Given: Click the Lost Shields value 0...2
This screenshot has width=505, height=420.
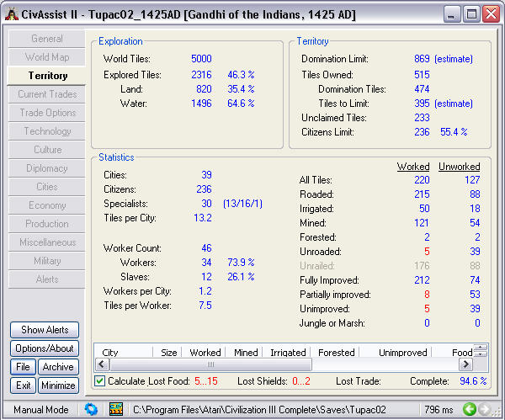Looking at the screenshot, I should 301,381.
